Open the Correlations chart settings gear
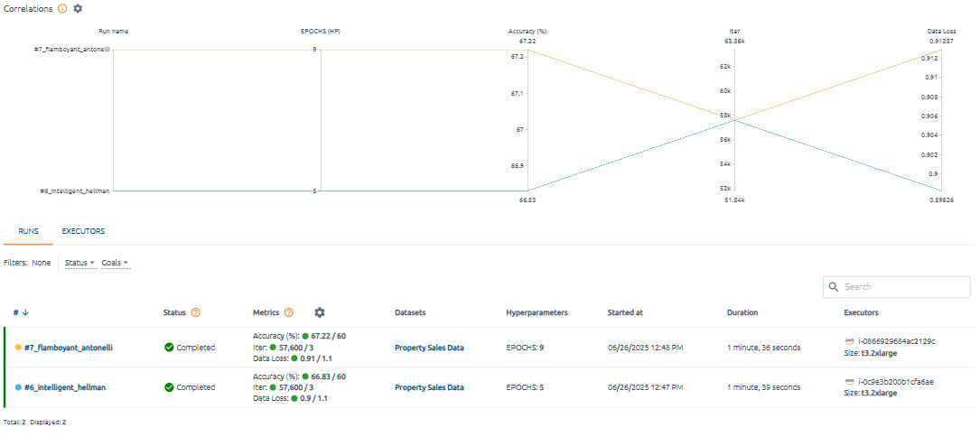Image resolution: width=980 pixels, height=437 pixels. pos(78,8)
